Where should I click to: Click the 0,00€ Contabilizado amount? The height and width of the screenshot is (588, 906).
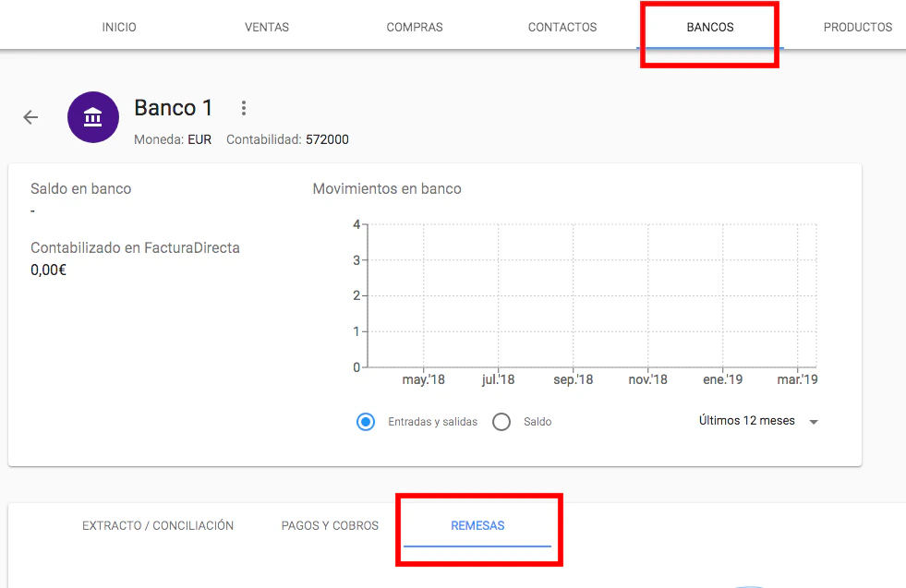[49, 270]
